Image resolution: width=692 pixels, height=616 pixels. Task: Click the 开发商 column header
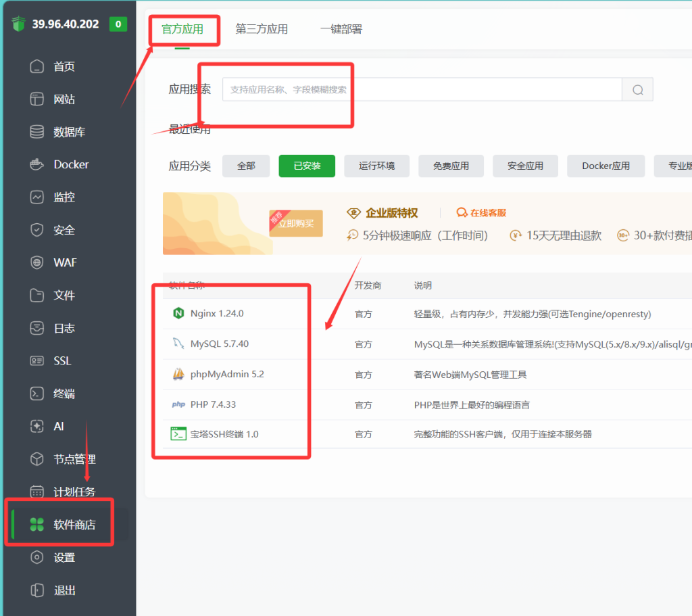368,286
